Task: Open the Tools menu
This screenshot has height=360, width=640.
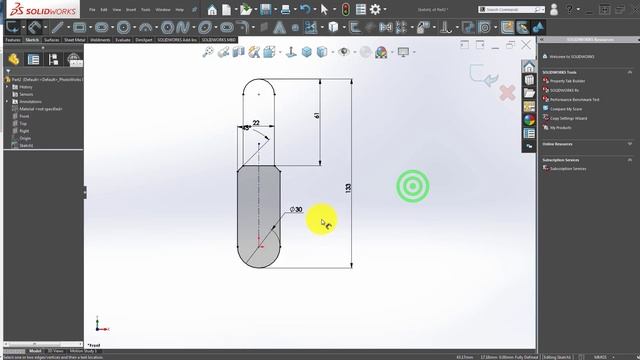Action: coord(146,9)
